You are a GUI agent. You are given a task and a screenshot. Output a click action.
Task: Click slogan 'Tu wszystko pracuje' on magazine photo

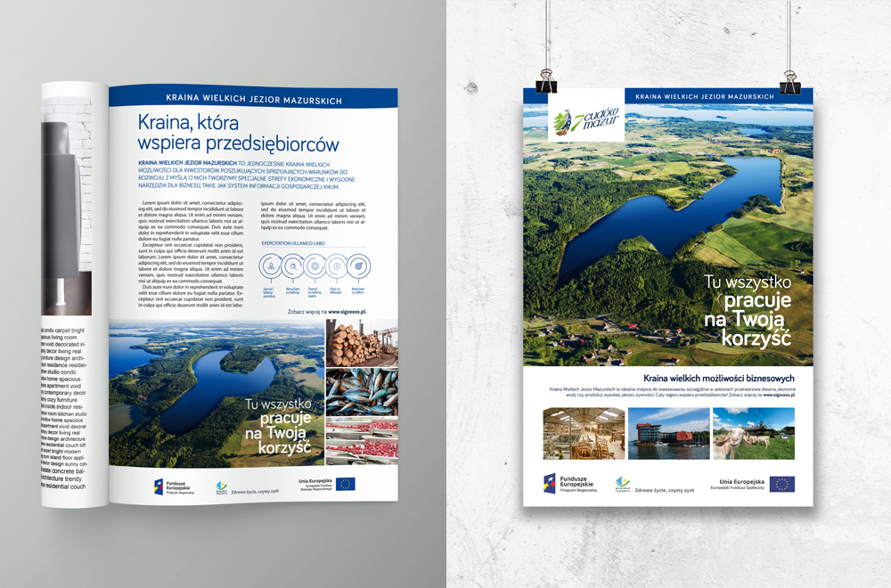pyautogui.click(x=278, y=411)
